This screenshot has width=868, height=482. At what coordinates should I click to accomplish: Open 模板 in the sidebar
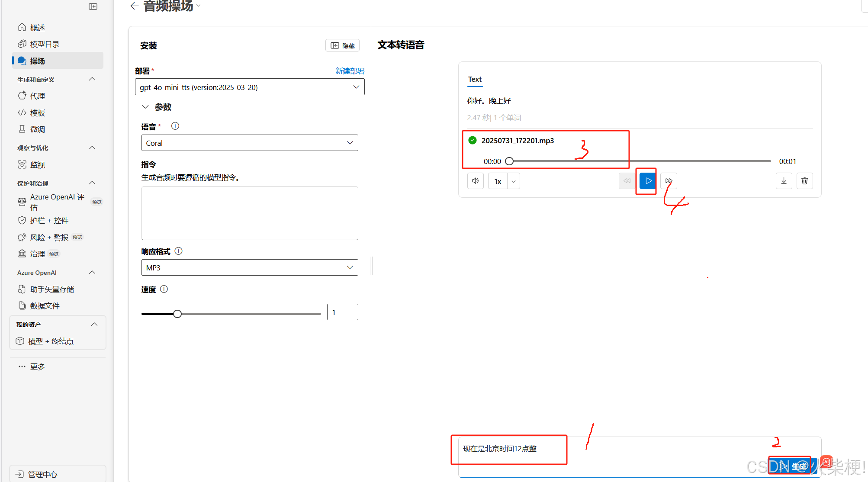(x=58, y=113)
